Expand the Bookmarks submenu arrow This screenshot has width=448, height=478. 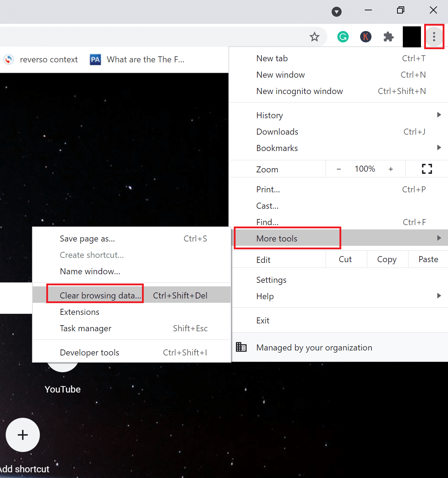[x=439, y=147]
